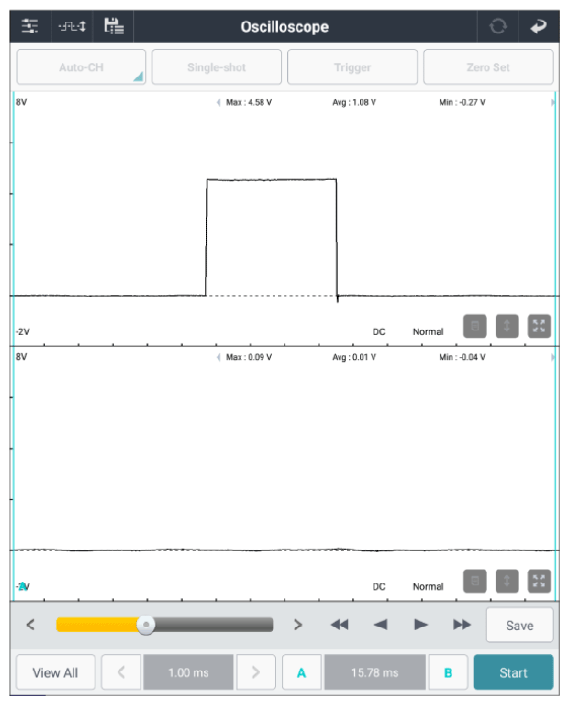Click the back return arrow icon
The height and width of the screenshot is (705, 569).
coord(538,27)
